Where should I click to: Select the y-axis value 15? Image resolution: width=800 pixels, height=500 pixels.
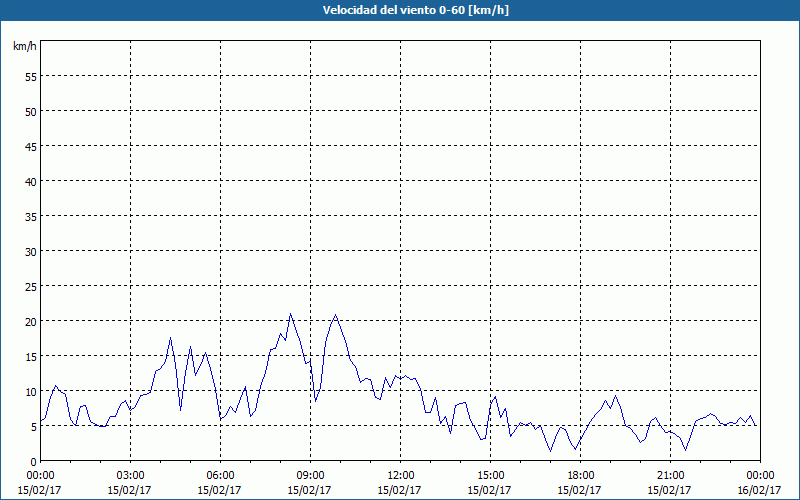pos(31,357)
